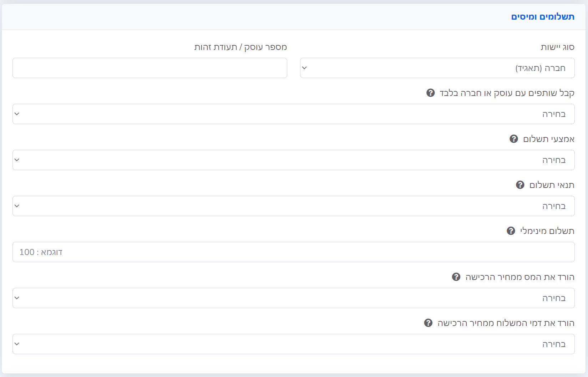
Task: Focus the תשלום מינימלי field with placeholder 100
Action: (293, 252)
